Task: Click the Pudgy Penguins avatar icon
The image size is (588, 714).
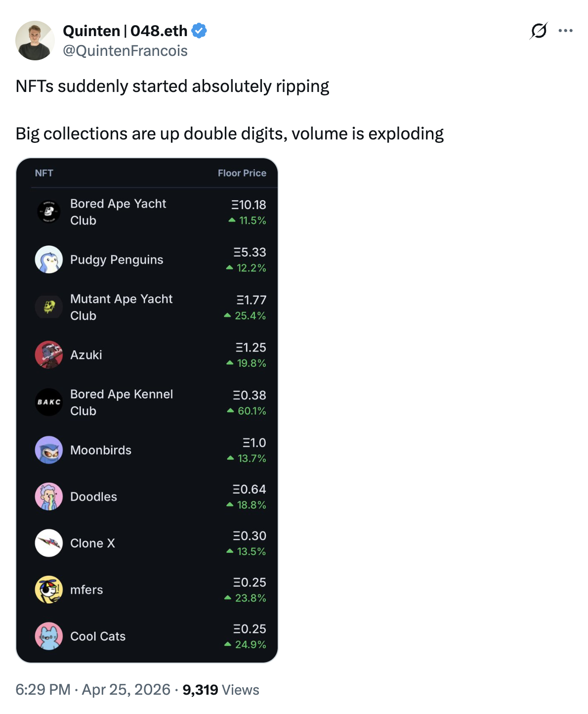Action: coord(49,260)
